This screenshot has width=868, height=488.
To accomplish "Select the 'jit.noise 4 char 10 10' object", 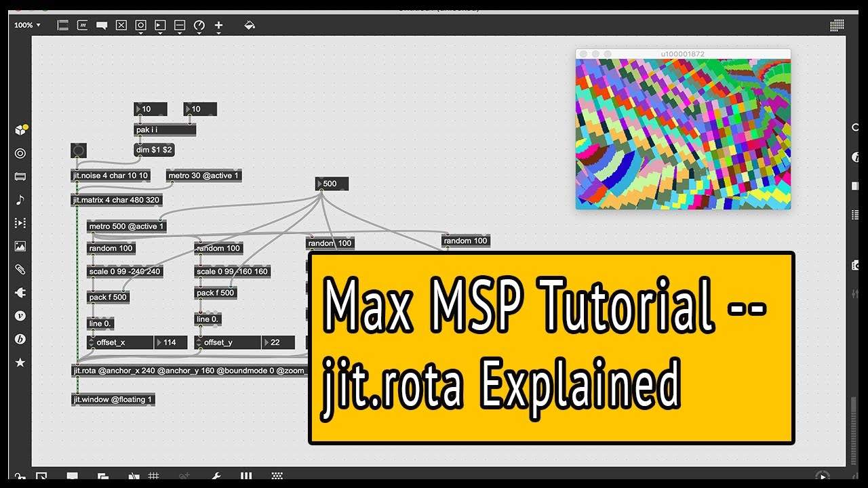I will (x=110, y=176).
